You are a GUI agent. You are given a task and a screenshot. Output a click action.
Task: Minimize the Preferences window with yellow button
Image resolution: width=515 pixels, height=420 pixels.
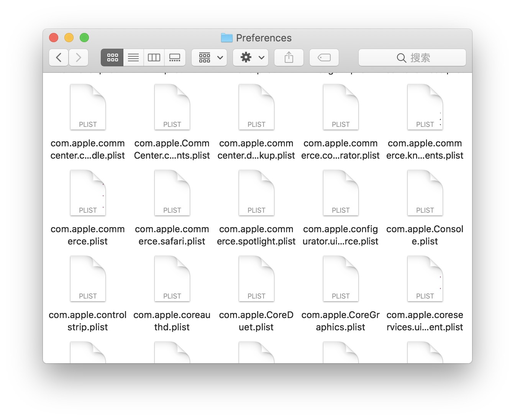click(x=69, y=38)
